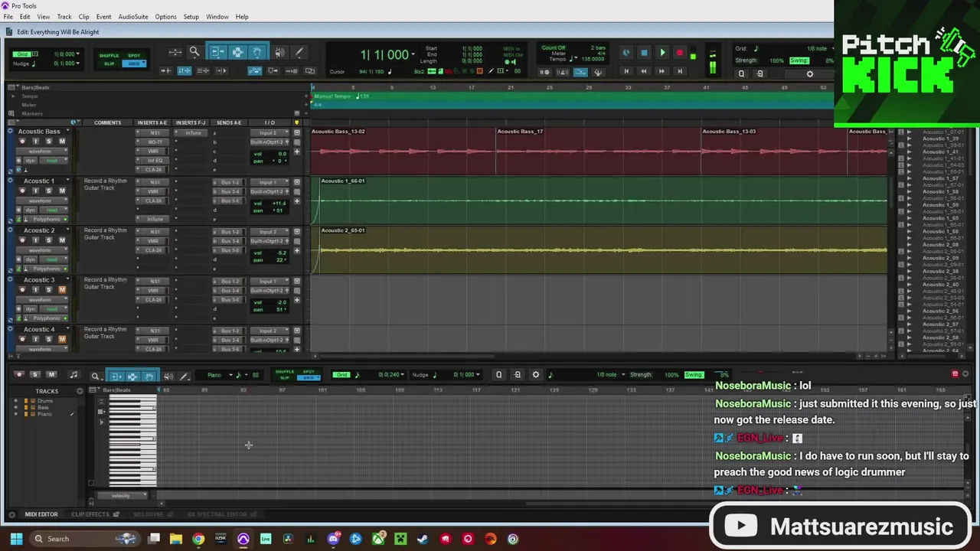Click Return to Zero transport button
Image resolution: width=980 pixels, height=551 pixels.
coord(626,71)
